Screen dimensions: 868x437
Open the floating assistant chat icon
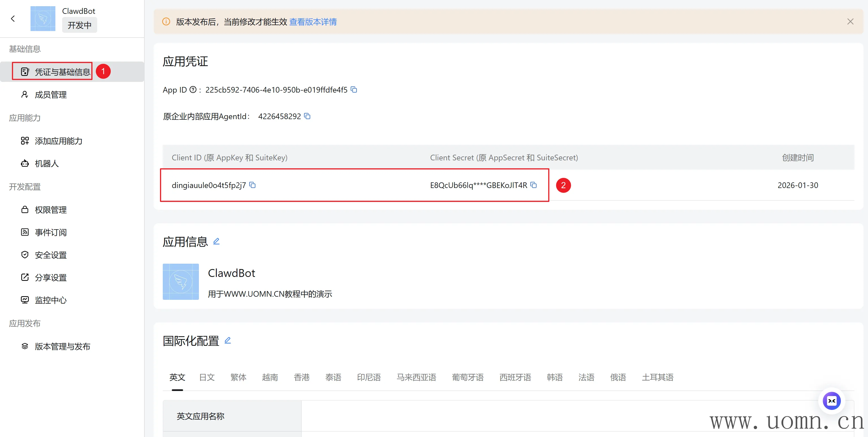coord(831,401)
